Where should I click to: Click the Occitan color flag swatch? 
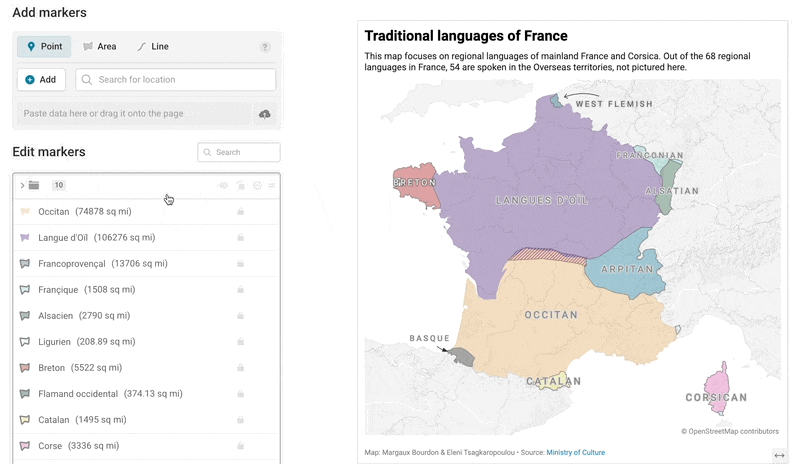click(24, 211)
